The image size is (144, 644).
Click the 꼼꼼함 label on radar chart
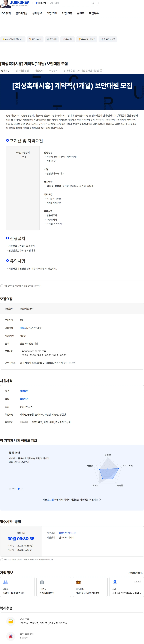tap(120, 485)
